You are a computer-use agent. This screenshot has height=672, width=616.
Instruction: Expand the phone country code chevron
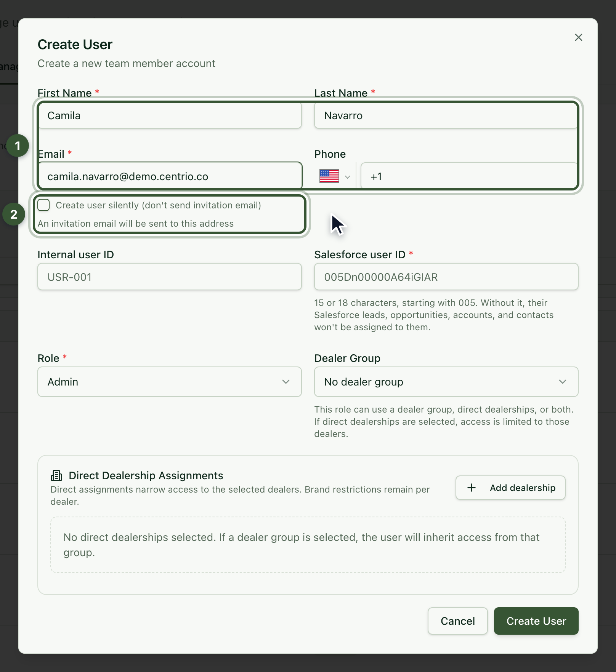347,177
